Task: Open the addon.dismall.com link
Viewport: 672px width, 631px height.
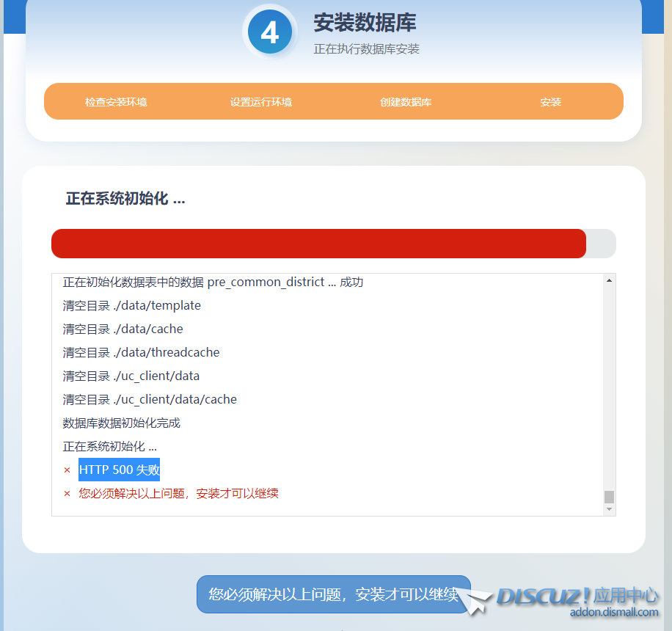Action: click(614, 612)
